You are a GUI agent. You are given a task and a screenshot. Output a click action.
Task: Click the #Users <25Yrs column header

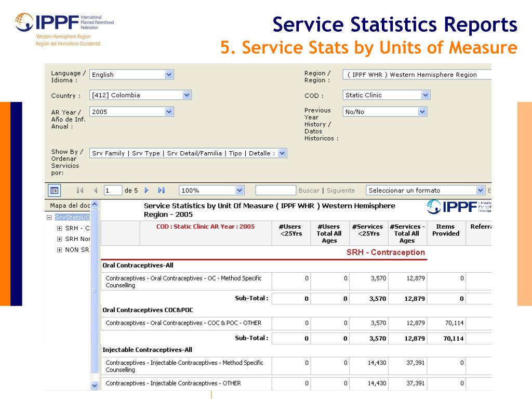tap(291, 233)
